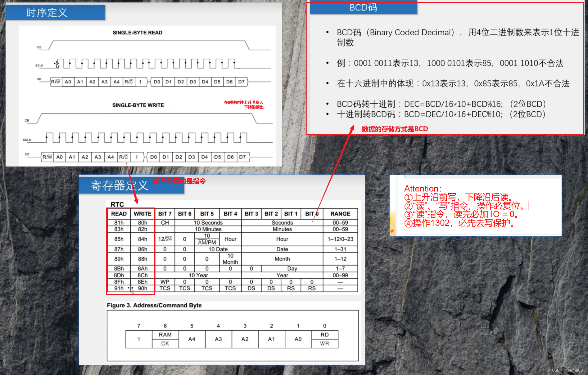Select the SINGLE-BYTE READ heading
The width and height of the screenshot is (588, 375).
[137, 33]
